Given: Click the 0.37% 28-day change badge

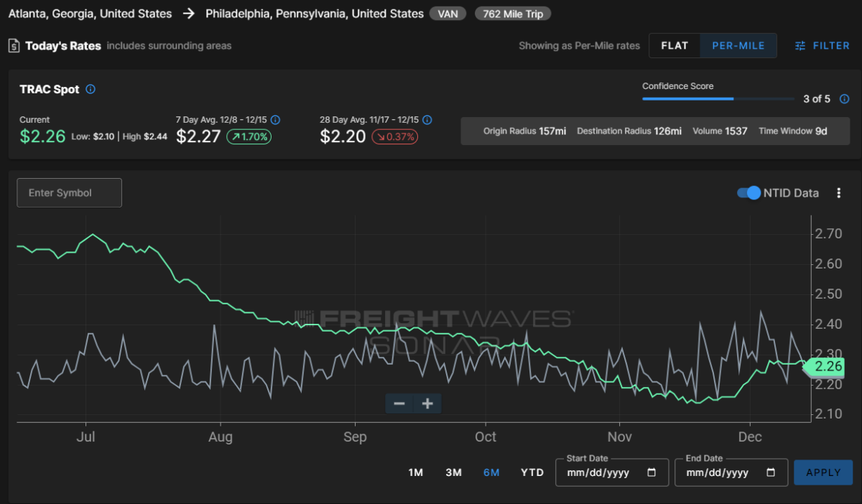Looking at the screenshot, I should coord(394,136).
